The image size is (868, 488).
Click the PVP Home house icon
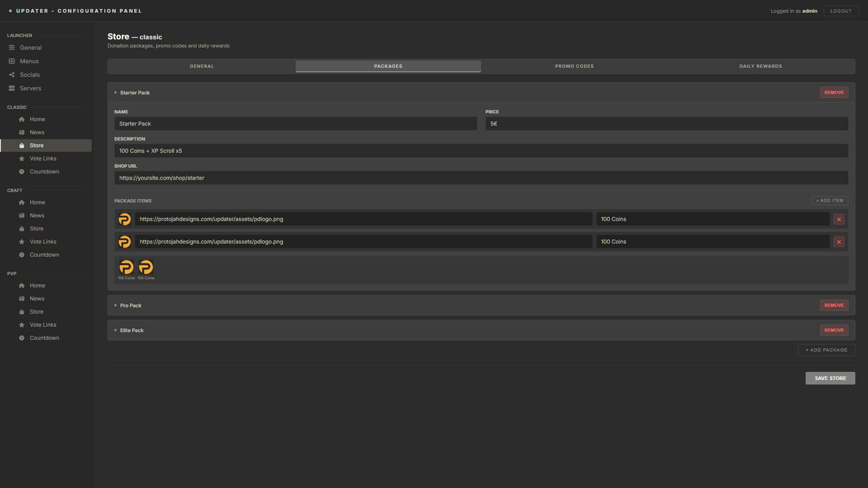(x=22, y=286)
